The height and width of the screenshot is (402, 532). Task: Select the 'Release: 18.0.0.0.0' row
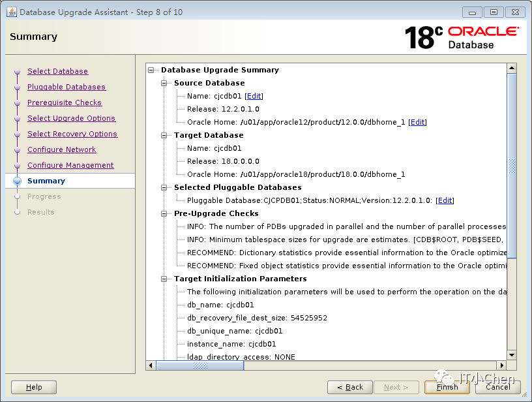[223, 161]
